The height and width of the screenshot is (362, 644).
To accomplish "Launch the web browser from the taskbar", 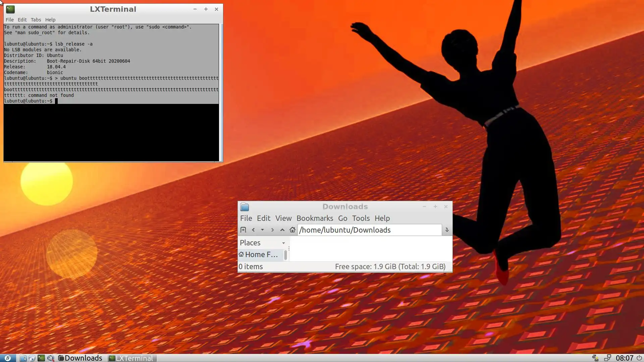I will pos(32,358).
